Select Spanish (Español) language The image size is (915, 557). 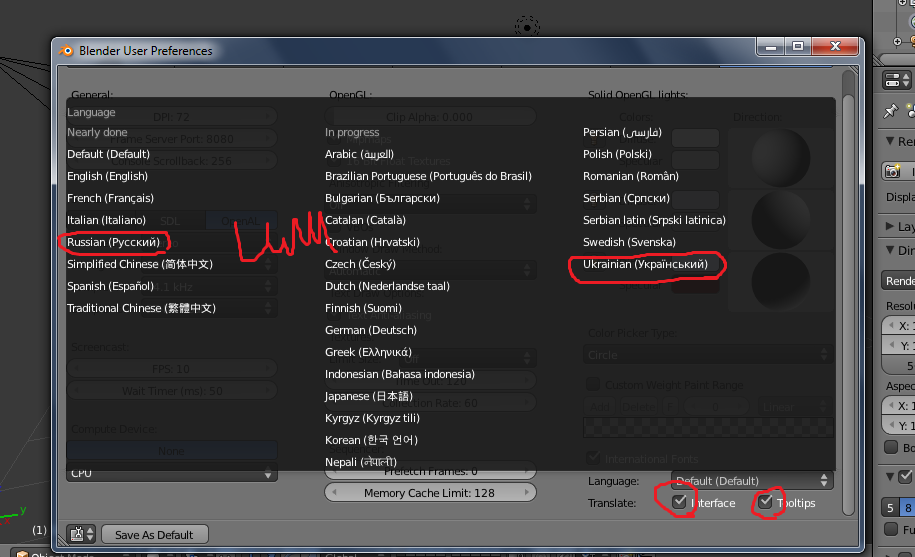[110, 286]
